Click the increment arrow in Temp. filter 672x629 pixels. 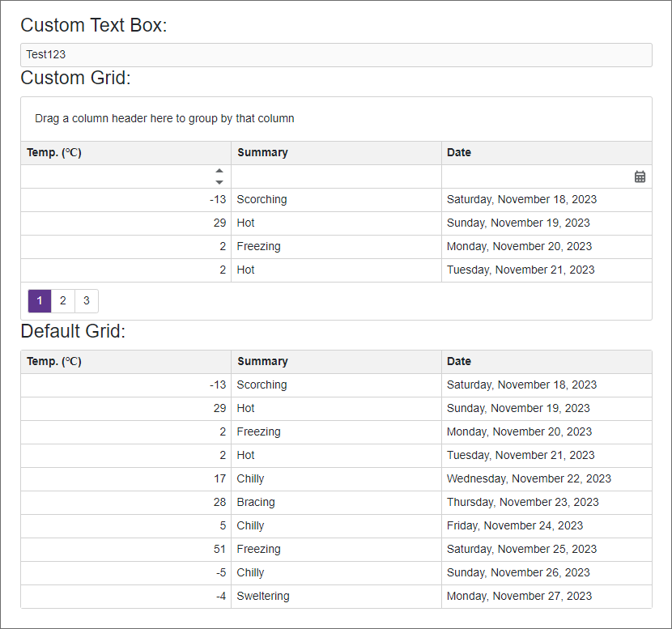pos(219,171)
